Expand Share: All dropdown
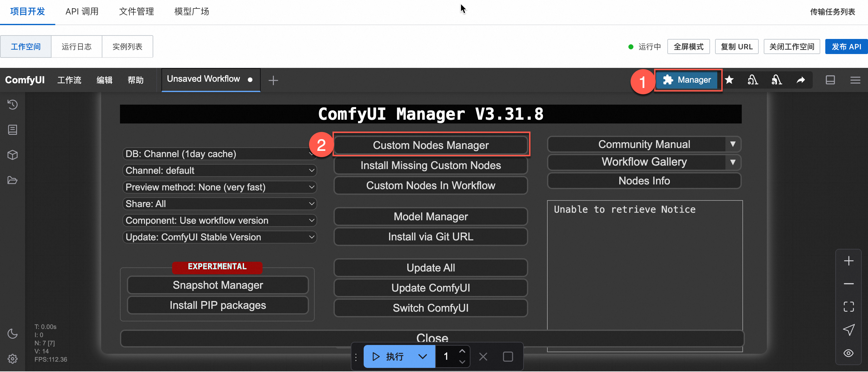The width and height of the screenshot is (868, 372). 220,204
